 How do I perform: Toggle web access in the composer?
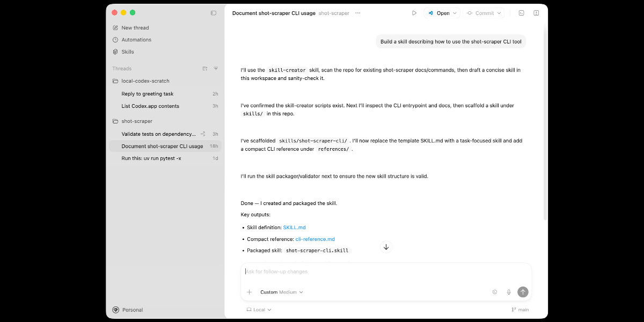point(494,292)
